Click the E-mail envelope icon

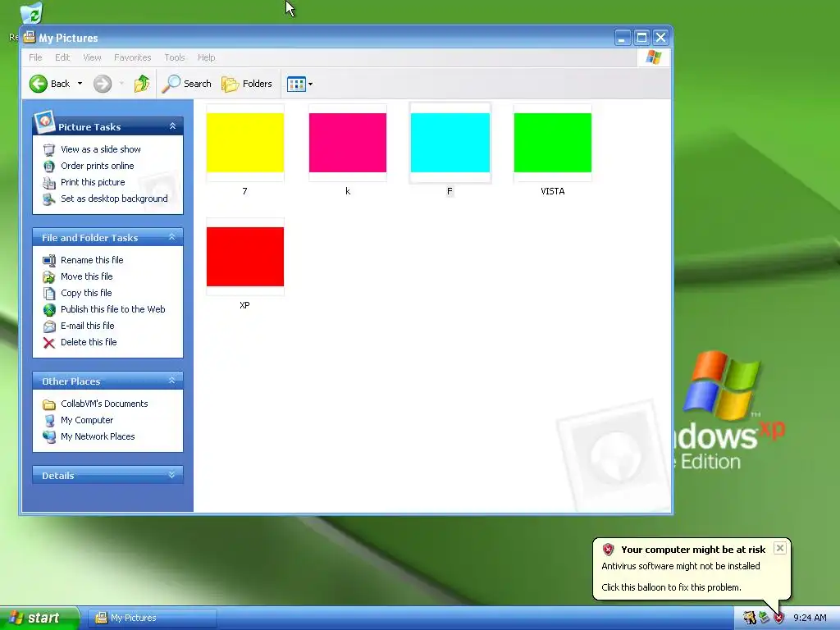pyautogui.click(x=48, y=326)
